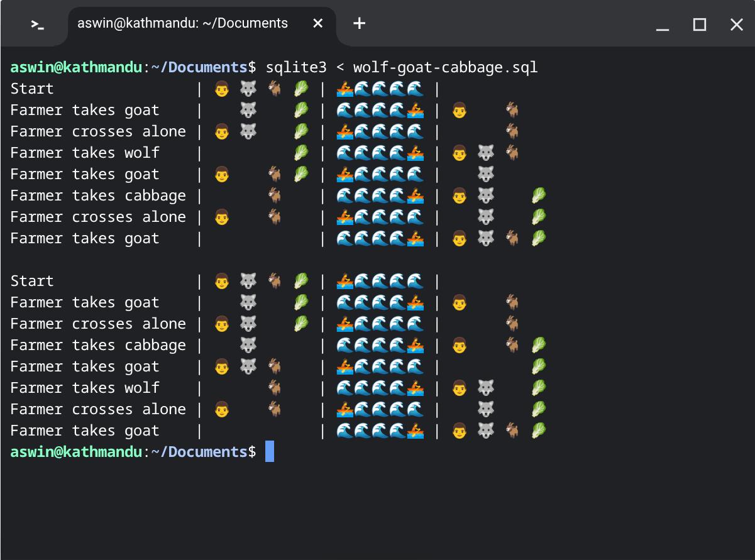Maximize the terminal window
The height and width of the screenshot is (560, 755).
tap(699, 25)
